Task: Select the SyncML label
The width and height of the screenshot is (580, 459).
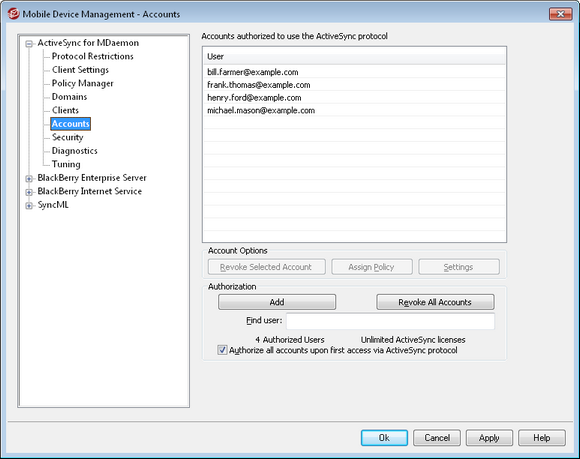Action: coord(53,205)
